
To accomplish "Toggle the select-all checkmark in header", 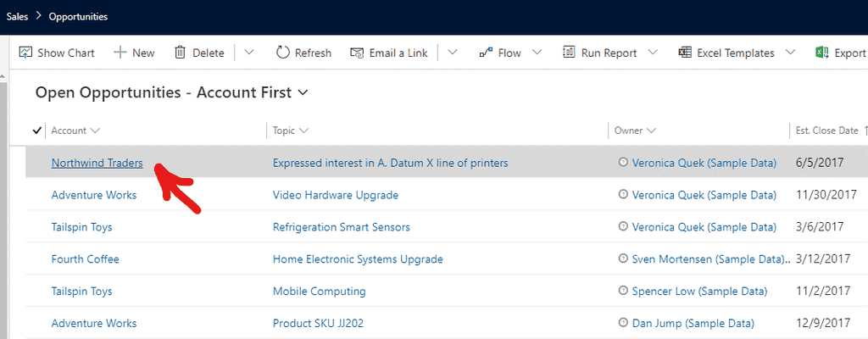I will pos(36,131).
